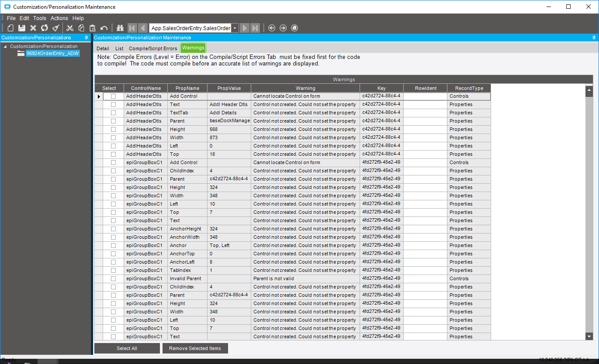
Task: Sort by the PropName column header
Action: [x=187, y=88]
